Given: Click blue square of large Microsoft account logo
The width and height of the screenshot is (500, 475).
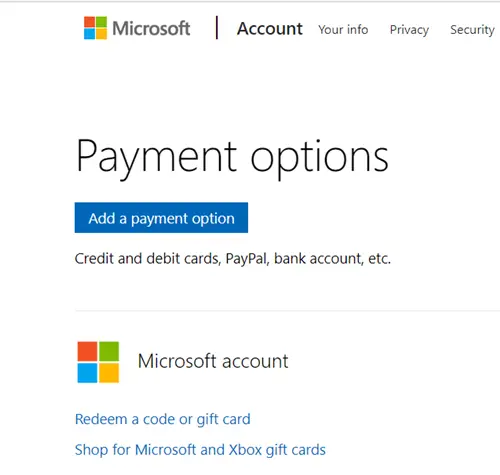Looking at the screenshot, I should tap(87, 373).
